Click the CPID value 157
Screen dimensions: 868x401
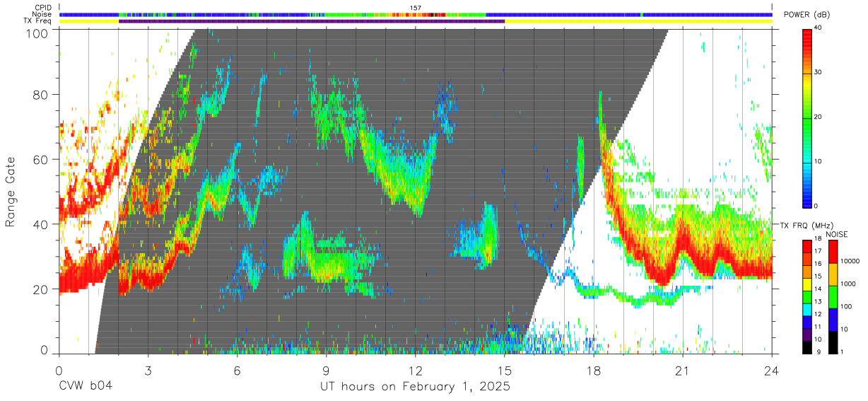(416, 8)
